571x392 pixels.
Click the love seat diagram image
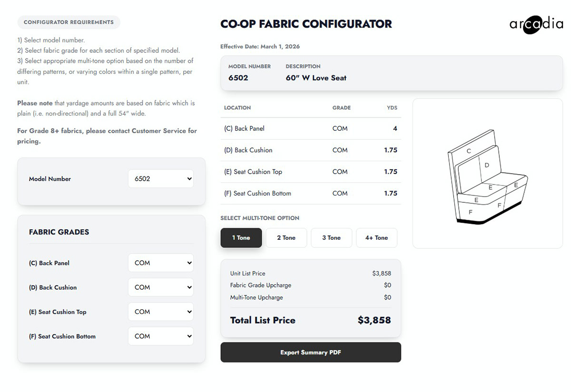pos(487,174)
